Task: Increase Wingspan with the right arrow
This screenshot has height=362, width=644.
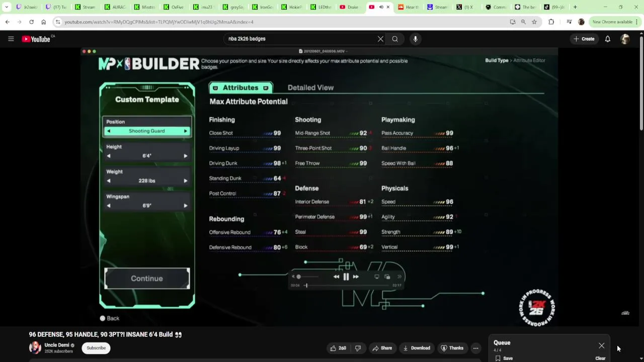Action: pos(185,205)
